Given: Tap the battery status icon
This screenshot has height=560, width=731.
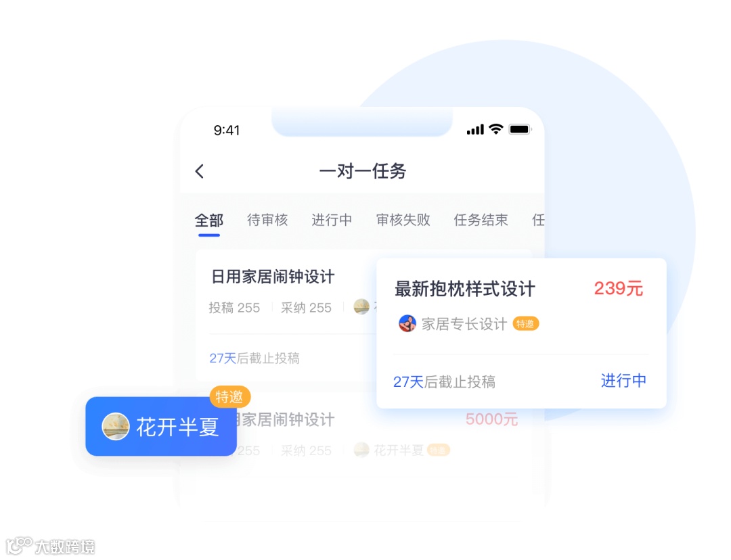Looking at the screenshot, I should [520, 129].
